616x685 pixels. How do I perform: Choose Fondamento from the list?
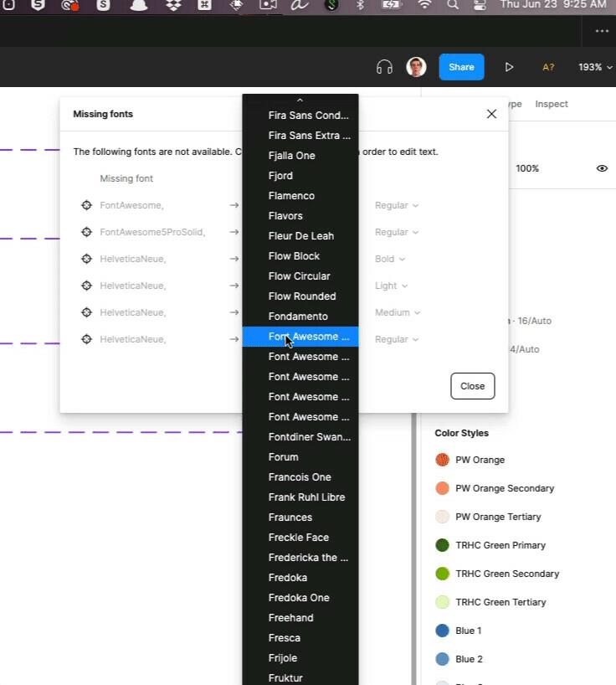[x=300, y=317]
